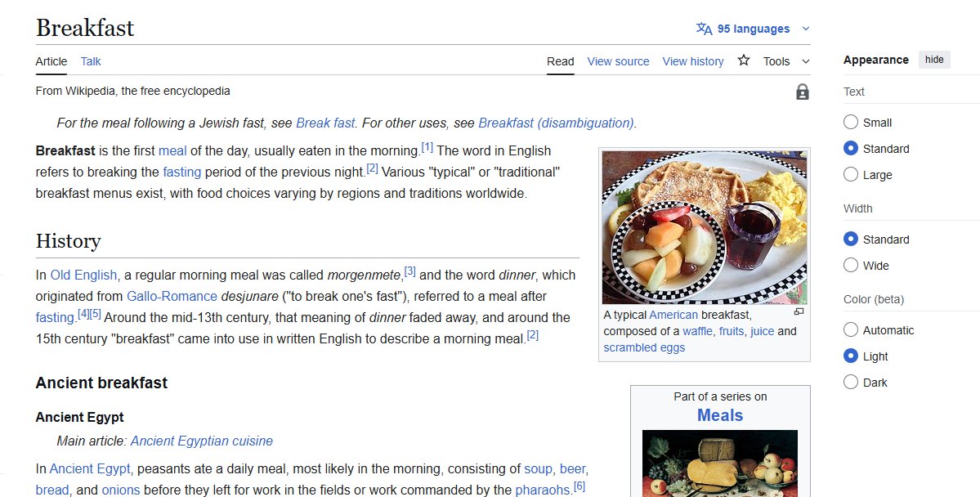
Task: Switch to View source
Action: click(x=618, y=60)
